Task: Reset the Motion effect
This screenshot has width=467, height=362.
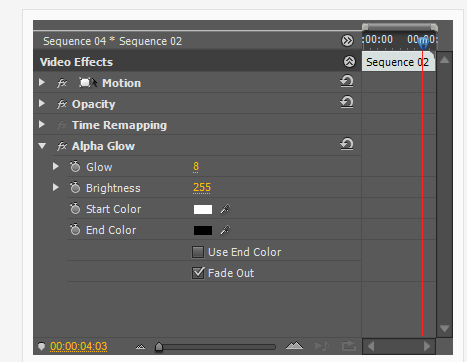Action: coord(347,81)
